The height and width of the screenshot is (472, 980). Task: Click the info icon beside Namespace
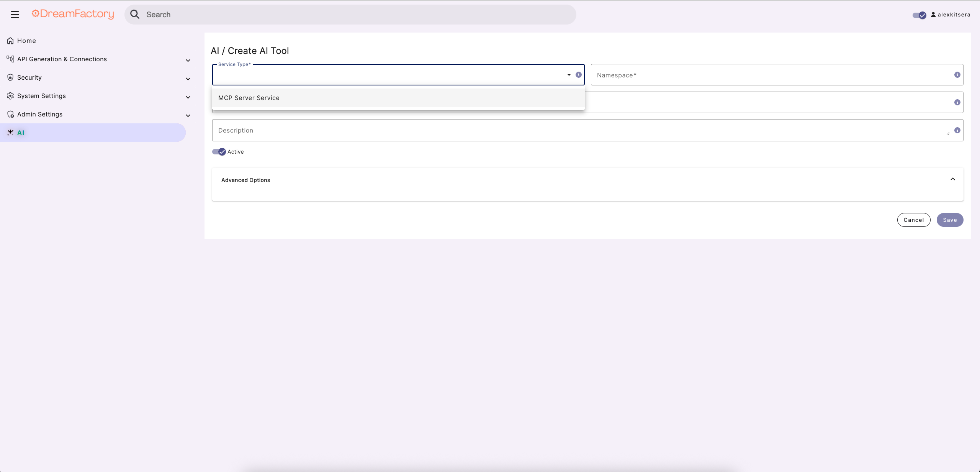(x=957, y=75)
